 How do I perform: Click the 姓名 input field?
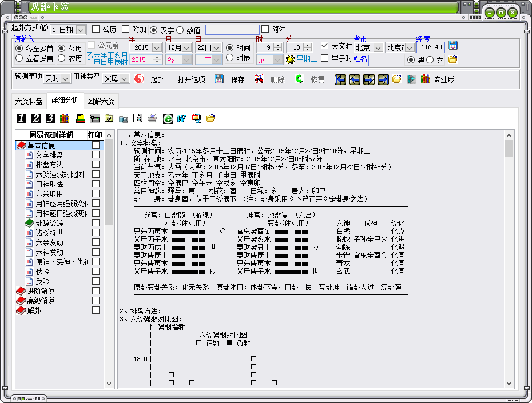click(x=385, y=60)
